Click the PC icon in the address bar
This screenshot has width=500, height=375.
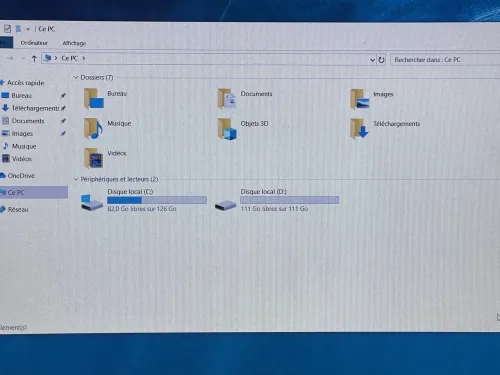pos(47,58)
